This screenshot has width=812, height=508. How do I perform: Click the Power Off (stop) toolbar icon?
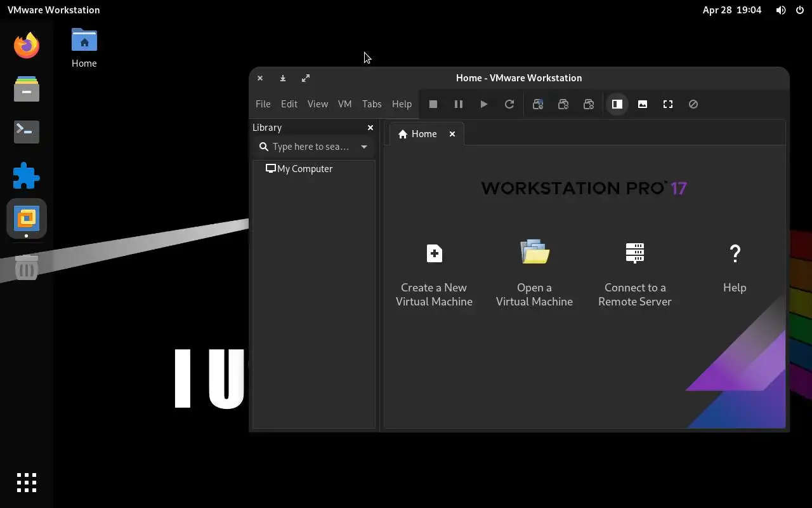[433, 104]
